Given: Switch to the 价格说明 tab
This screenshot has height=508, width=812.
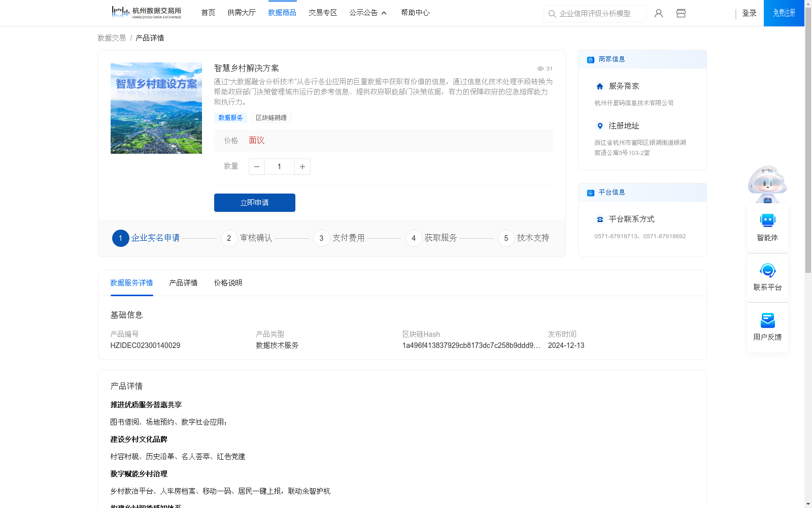Looking at the screenshot, I should click(x=228, y=283).
